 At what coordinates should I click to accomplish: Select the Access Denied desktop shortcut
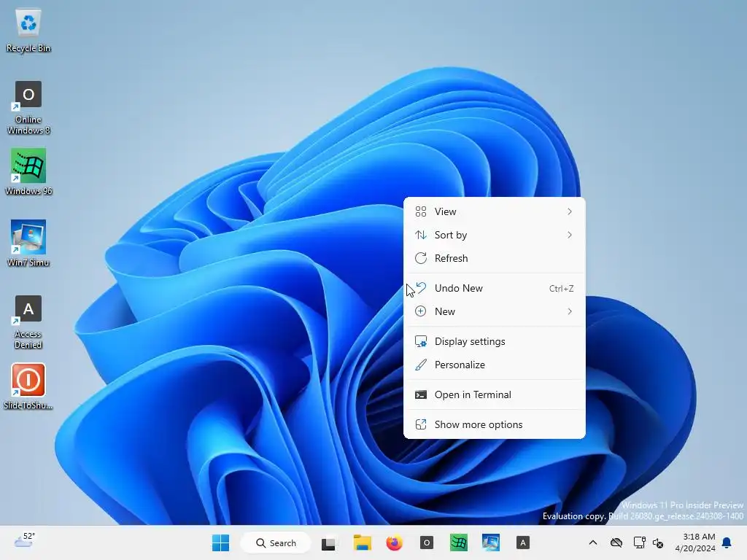[x=28, y=322]
